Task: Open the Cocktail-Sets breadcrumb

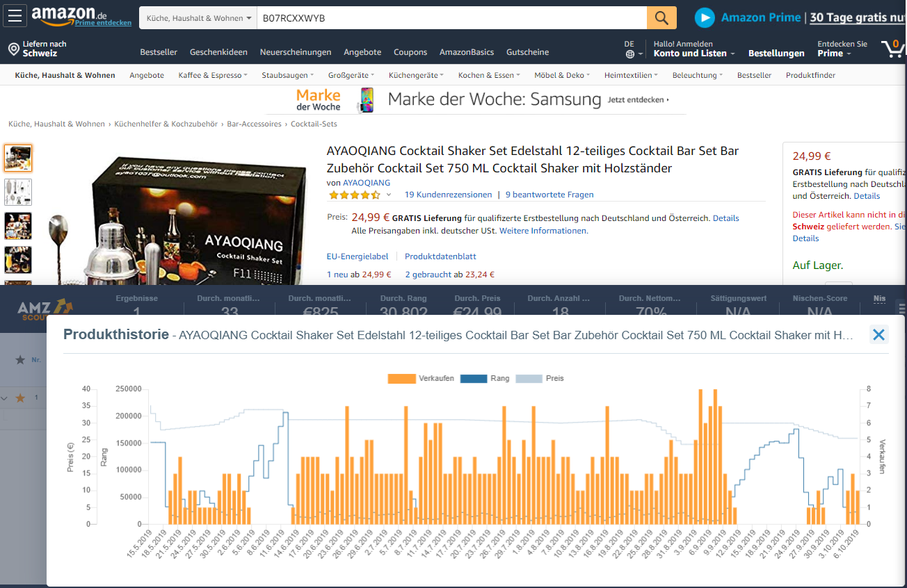Action: pos(314,124)
